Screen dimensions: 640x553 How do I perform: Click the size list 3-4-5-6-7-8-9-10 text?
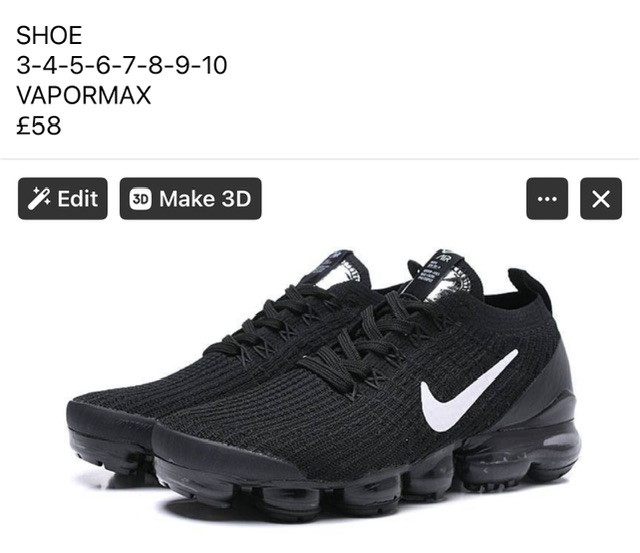[122, 65]
